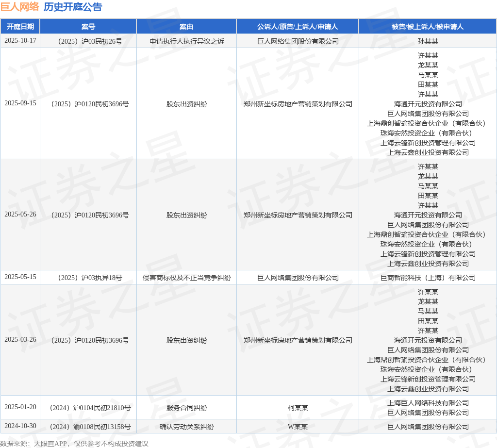
Task: Click the date cell 2025-01-20
Action: (x=20, y=407)
